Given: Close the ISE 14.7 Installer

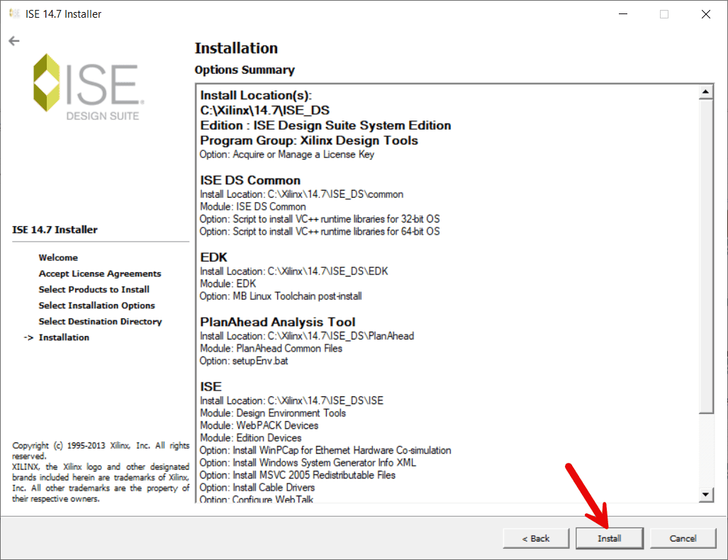Looking at the screenshot, I should 705,13.
